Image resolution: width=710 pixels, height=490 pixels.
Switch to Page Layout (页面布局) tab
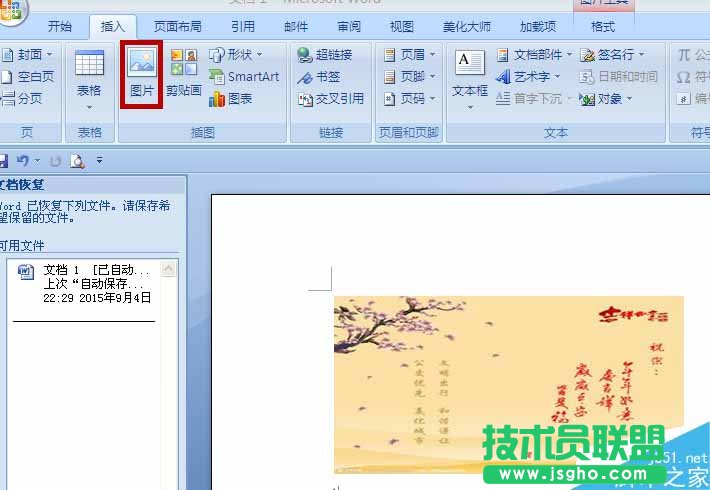178,27
